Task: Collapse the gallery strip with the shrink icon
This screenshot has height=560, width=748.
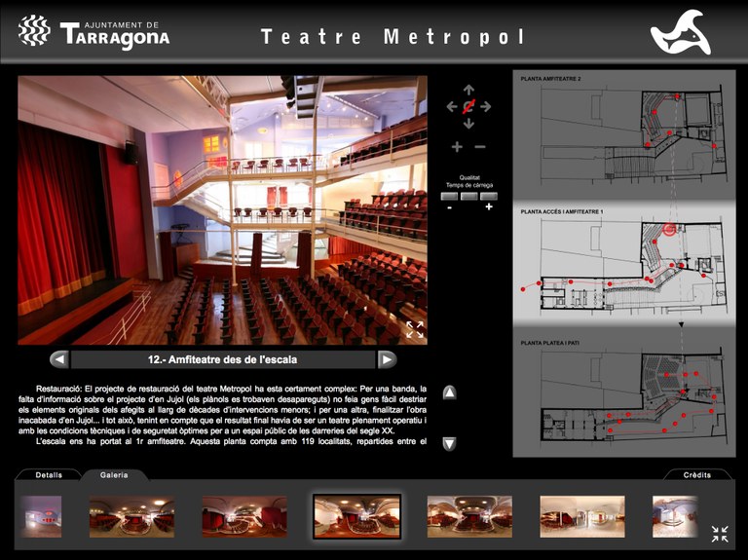Action: pyautogui.click(x=719, y=533)
